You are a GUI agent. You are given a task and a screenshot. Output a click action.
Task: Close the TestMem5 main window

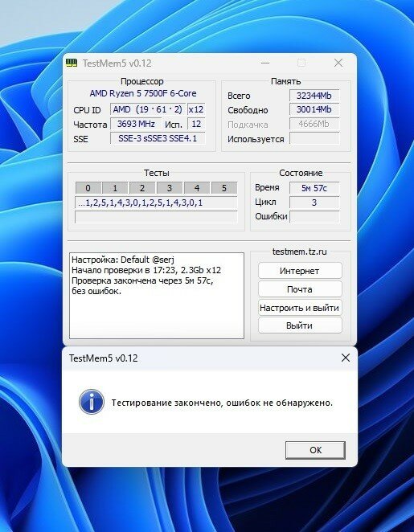pos(338,63)
